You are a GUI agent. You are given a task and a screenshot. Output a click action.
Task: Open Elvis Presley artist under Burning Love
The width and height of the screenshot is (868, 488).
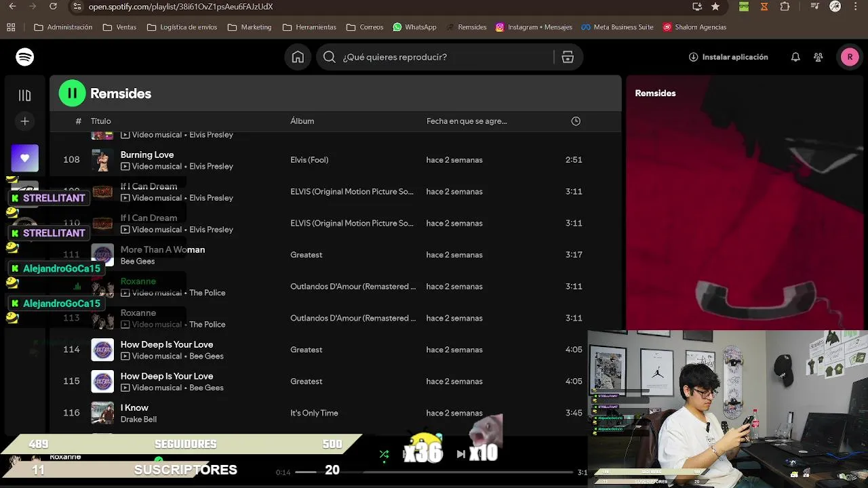point(211,166)
